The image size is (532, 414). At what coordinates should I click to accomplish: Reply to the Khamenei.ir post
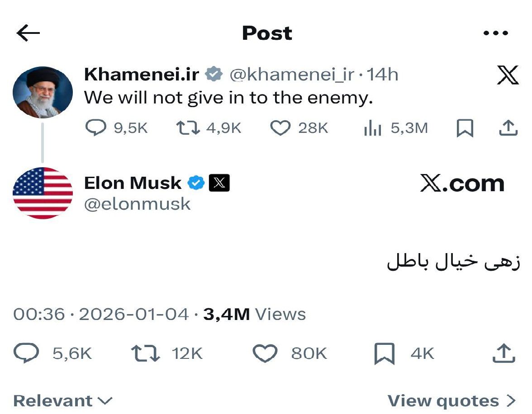coord(95,128)
